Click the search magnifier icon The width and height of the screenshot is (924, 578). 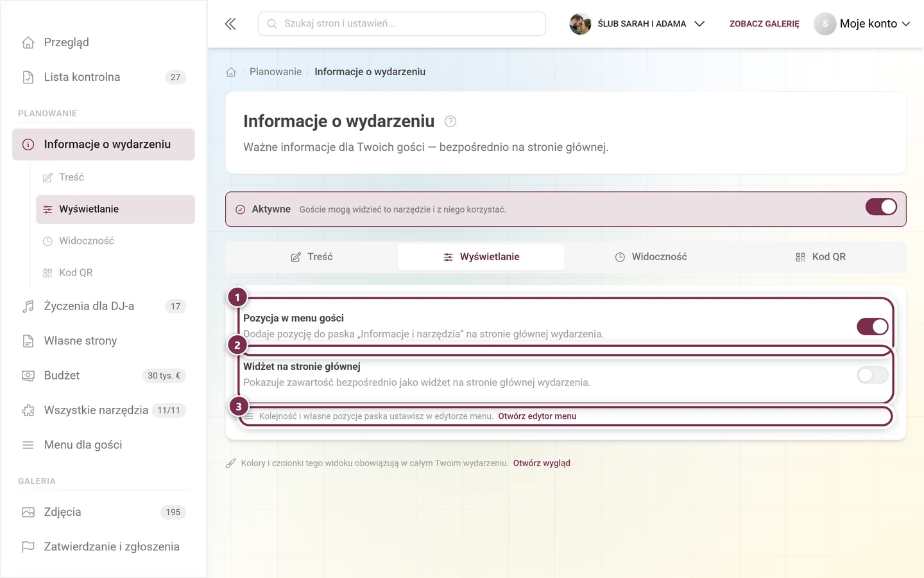click(272, 24)
